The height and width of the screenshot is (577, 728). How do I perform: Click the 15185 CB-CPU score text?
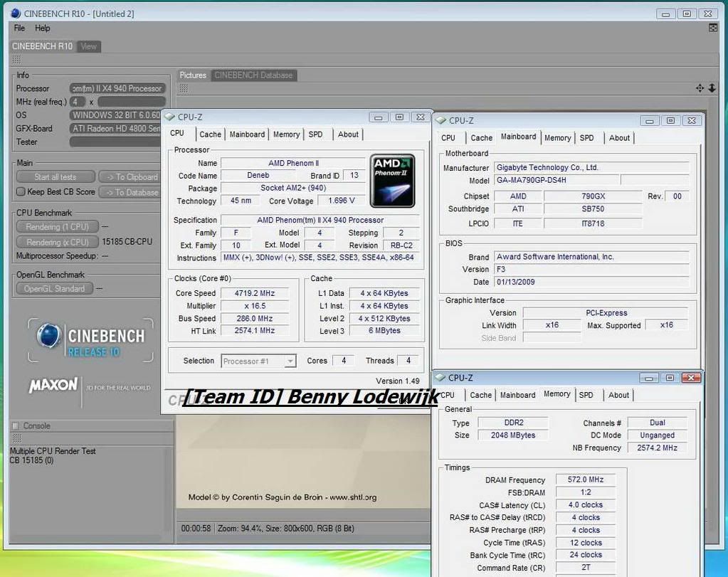coord(127,241)
